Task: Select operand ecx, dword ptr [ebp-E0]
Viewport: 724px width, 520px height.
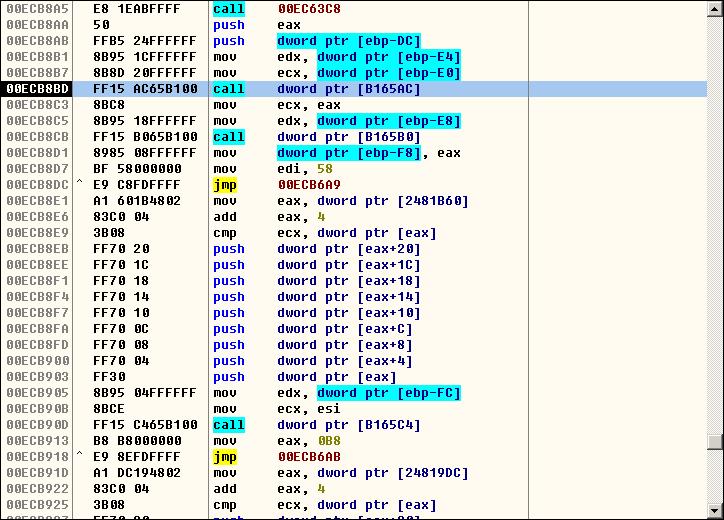Action: (369, 73)
